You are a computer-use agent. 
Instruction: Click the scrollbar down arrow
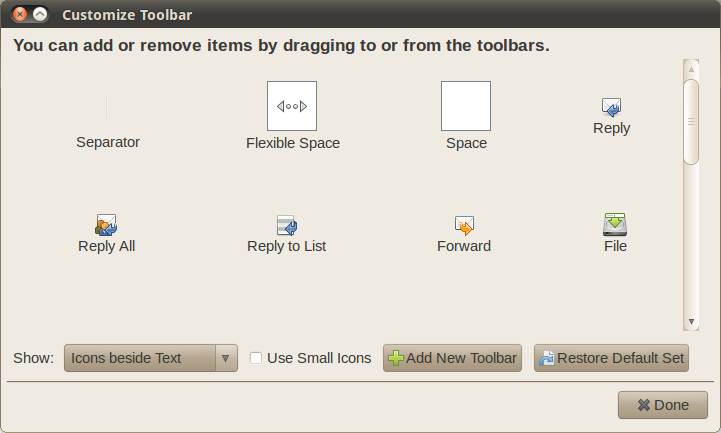[x=691, y=322]
